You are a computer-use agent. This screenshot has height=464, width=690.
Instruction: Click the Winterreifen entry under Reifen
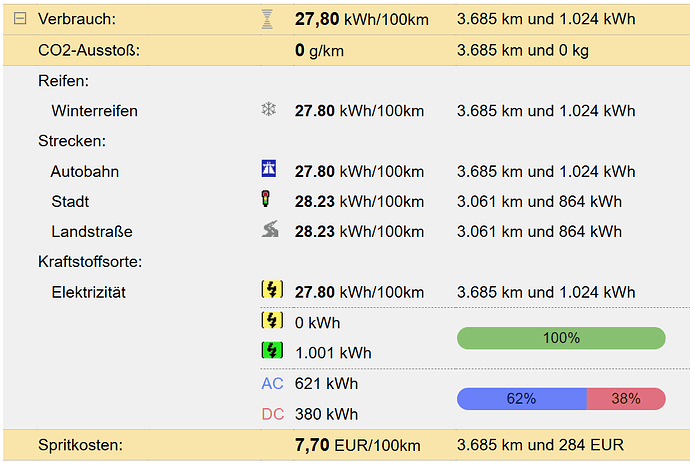pos(94,111)
